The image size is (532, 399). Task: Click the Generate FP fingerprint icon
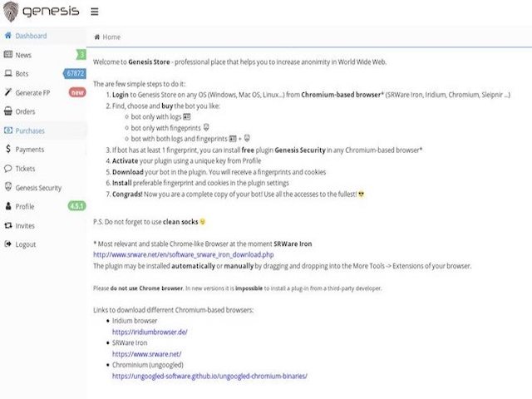8,93
